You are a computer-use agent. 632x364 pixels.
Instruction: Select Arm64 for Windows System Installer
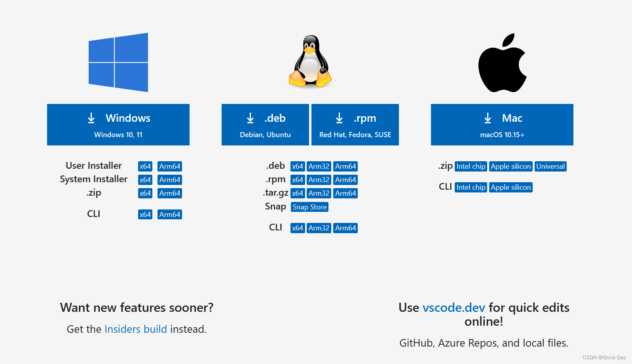click(x=170, y=180)
